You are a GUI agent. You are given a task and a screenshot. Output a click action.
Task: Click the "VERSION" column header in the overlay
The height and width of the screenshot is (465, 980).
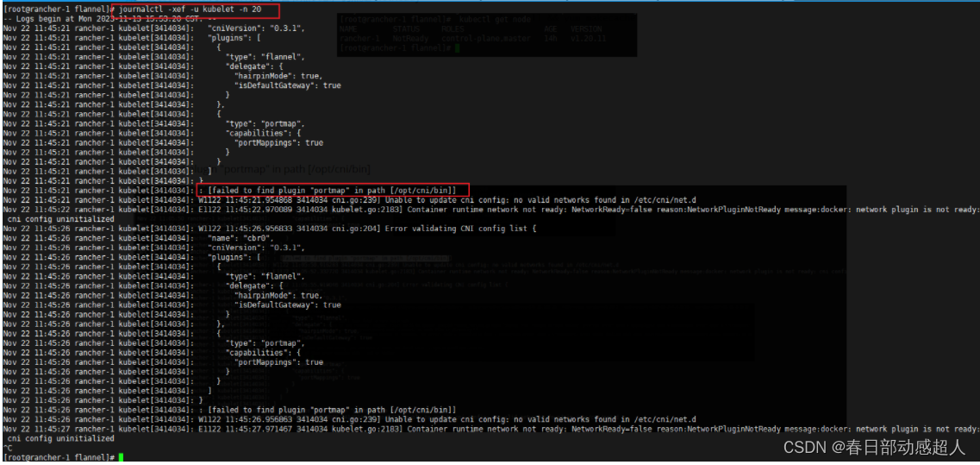pos(586,28)
